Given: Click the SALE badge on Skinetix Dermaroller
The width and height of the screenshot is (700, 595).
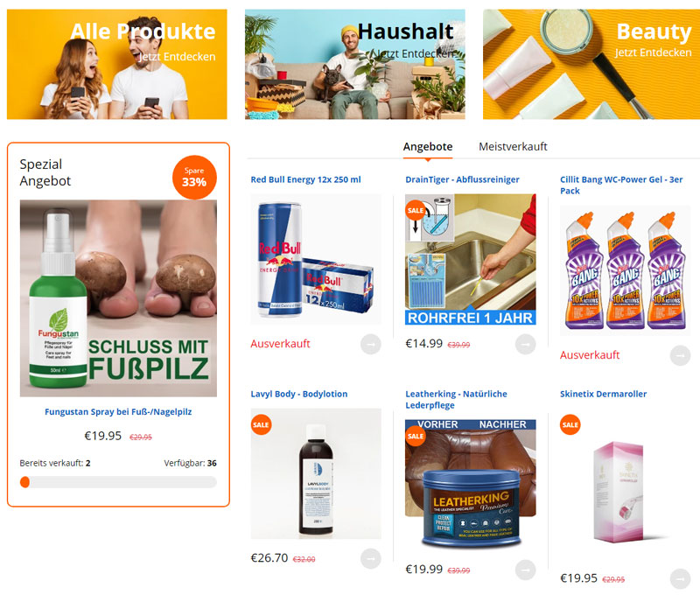Looking at the screenshot, I should coord(570,424).
